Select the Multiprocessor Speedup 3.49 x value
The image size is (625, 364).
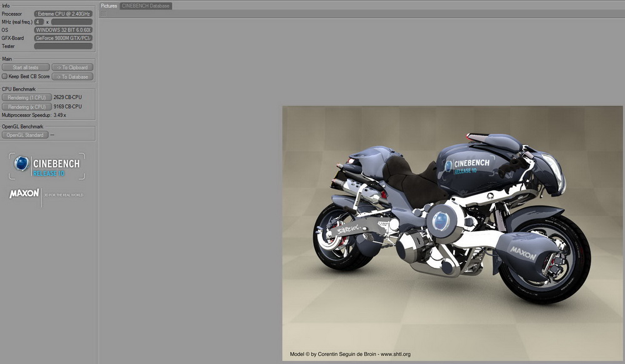pos(60,115)
